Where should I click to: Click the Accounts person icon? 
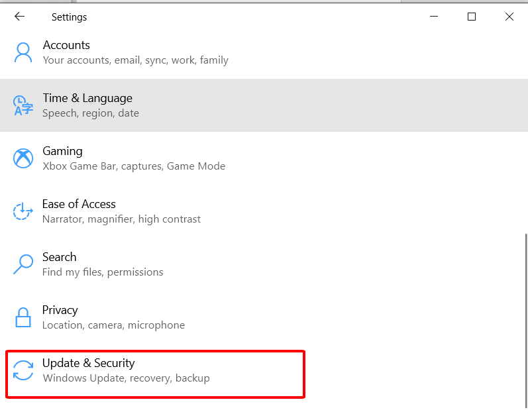pos(23,52)
